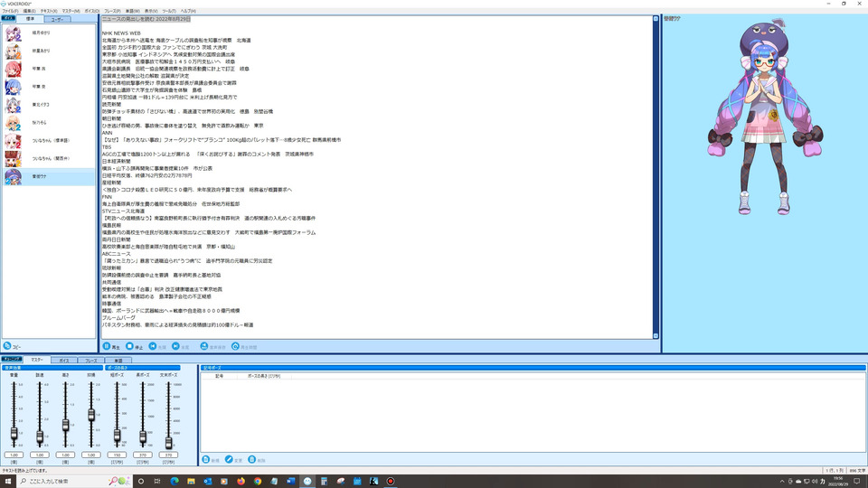Click the 話速 value input field
The image size is (868, 488).
pos(40,455)
